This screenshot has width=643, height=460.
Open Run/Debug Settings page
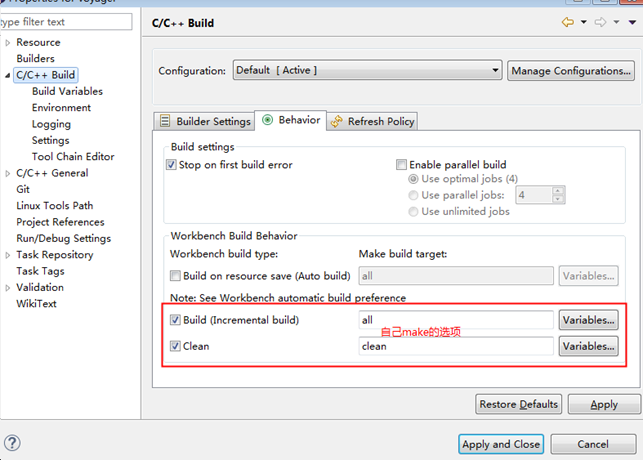(x=64, y=239)
